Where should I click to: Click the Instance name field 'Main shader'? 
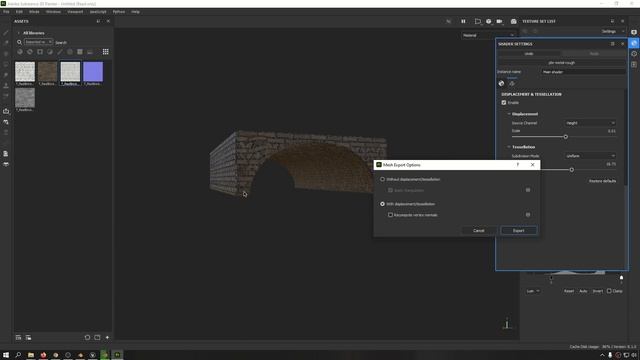(583, 72)
